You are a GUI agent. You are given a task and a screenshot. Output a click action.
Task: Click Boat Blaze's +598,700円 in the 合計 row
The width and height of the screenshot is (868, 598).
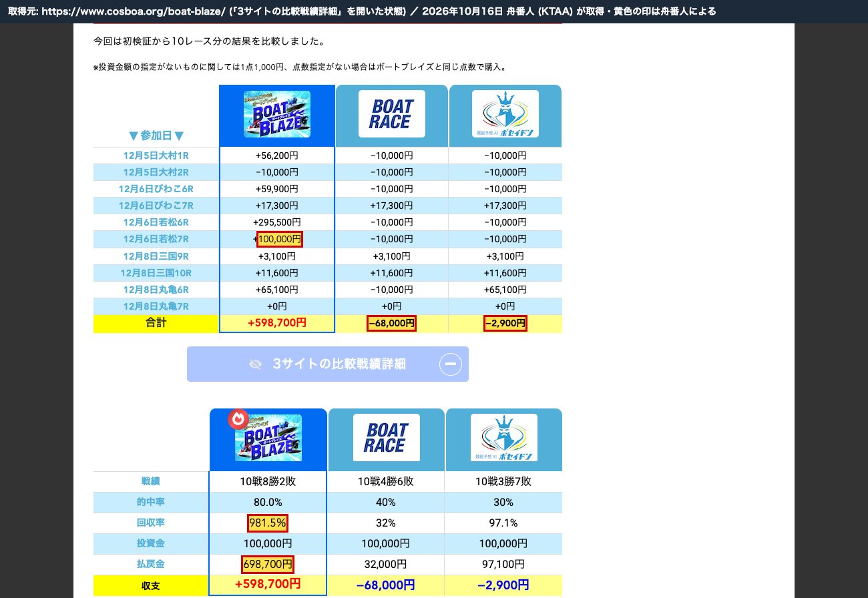(x=277, y=323)
